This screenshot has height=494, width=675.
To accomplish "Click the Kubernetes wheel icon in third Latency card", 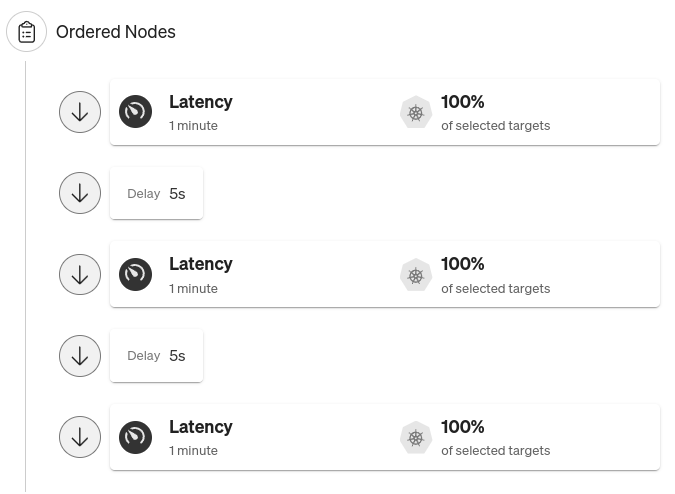I will click(416, 438).
